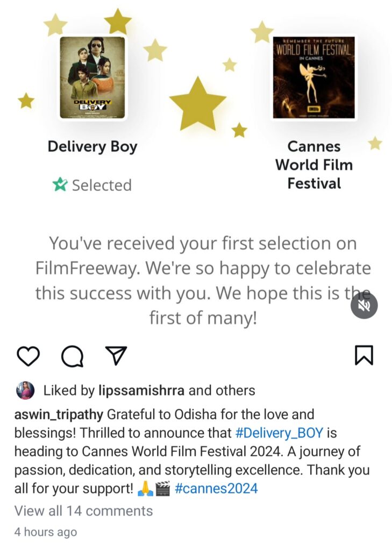Like the post with the heart icon
The width and height of the screenshot is (392, 551).
[28, 356]
